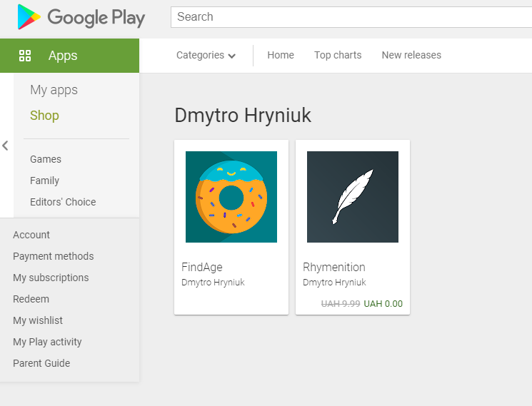Screen dimensions: 532x406
Task: Click the Rhymenition app title
Action: pos(334,267)
